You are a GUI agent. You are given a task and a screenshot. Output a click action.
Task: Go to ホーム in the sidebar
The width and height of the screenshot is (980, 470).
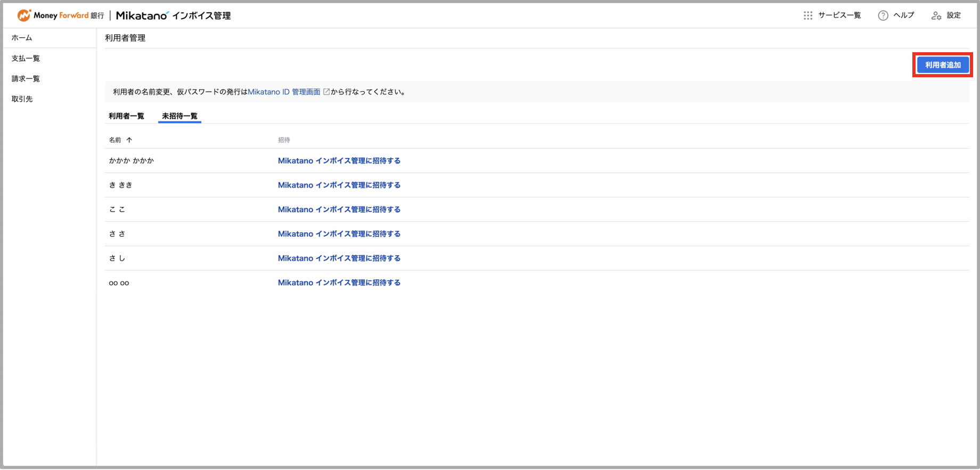pyautogui.click(x=22, y=38)
